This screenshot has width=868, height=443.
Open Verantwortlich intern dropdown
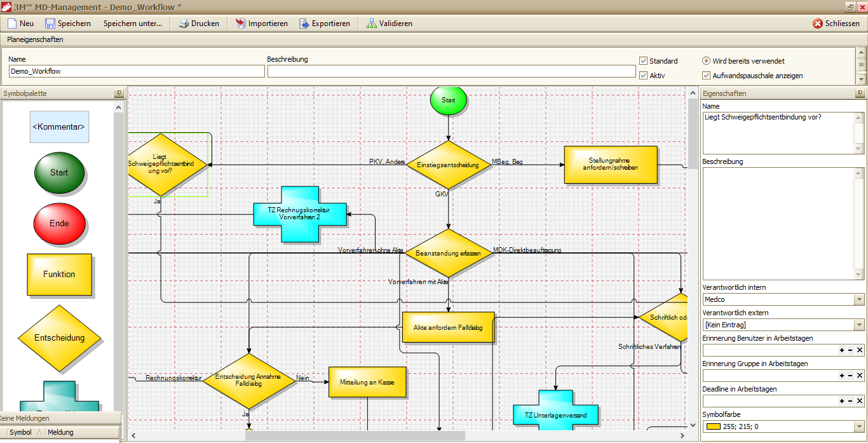[859, 299]
